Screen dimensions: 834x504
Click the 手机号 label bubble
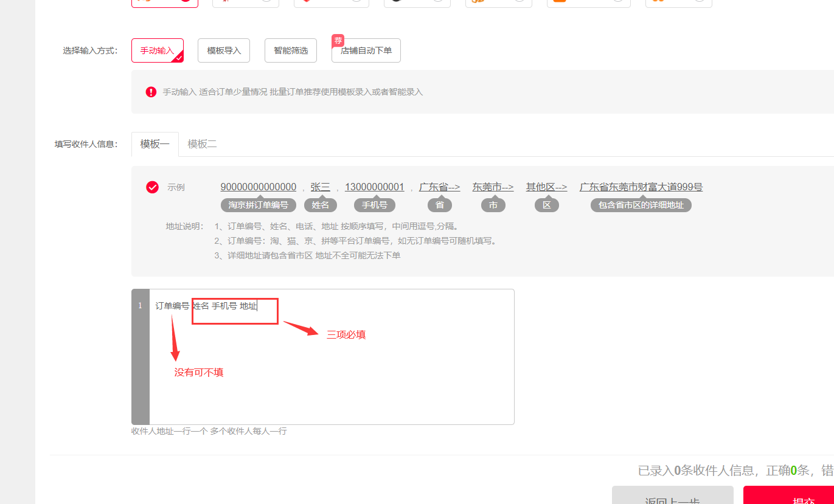click(x=375, y=205)
